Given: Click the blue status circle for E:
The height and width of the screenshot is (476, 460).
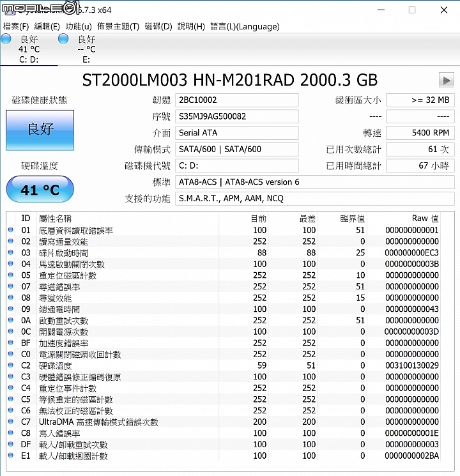Looking at the screenshot, I should pyautogui.click(x=63, y=39).
